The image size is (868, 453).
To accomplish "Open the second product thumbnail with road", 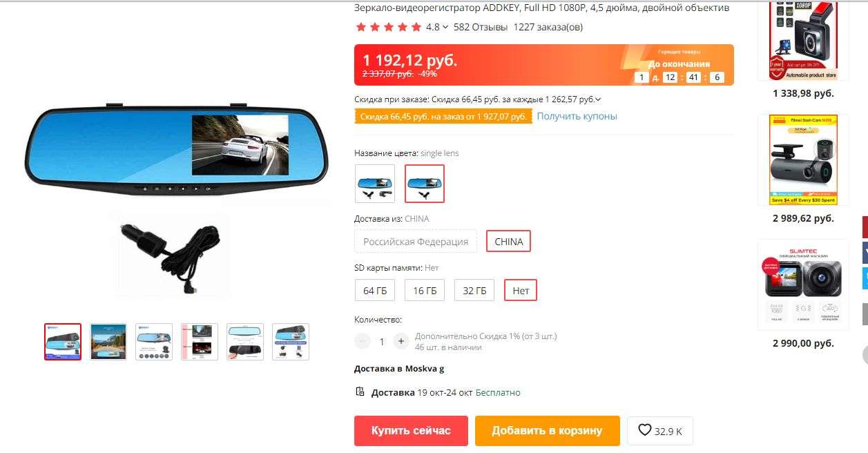I will (108, 342).
